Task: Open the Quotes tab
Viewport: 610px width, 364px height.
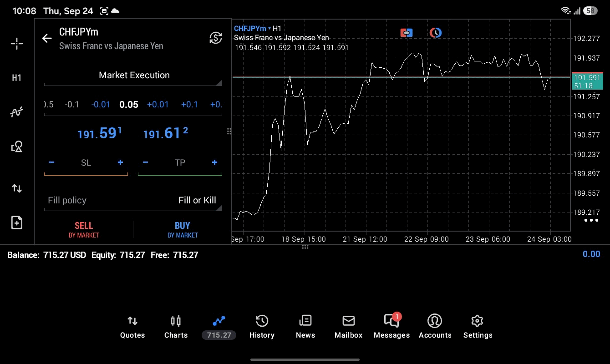Action: coord(132,327)
